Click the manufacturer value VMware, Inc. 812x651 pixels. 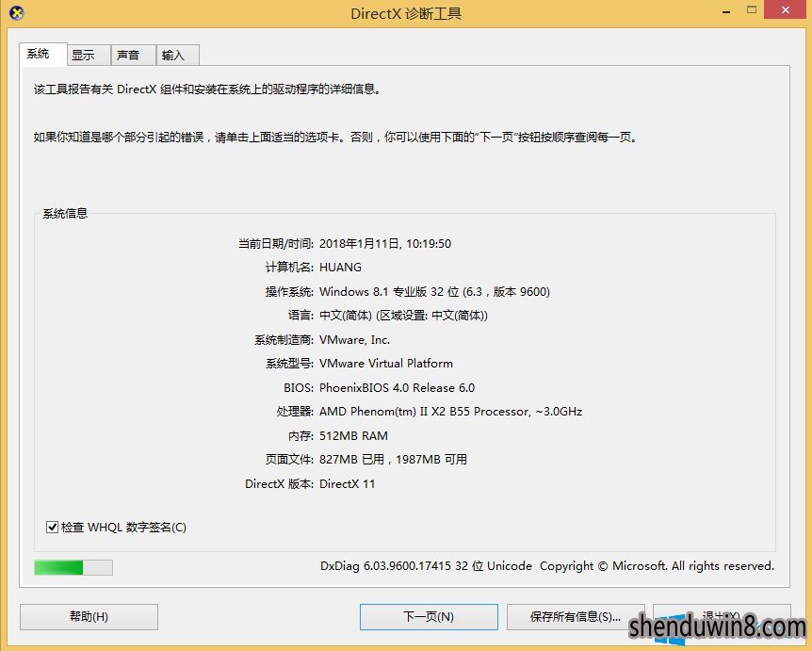[355, 340]
